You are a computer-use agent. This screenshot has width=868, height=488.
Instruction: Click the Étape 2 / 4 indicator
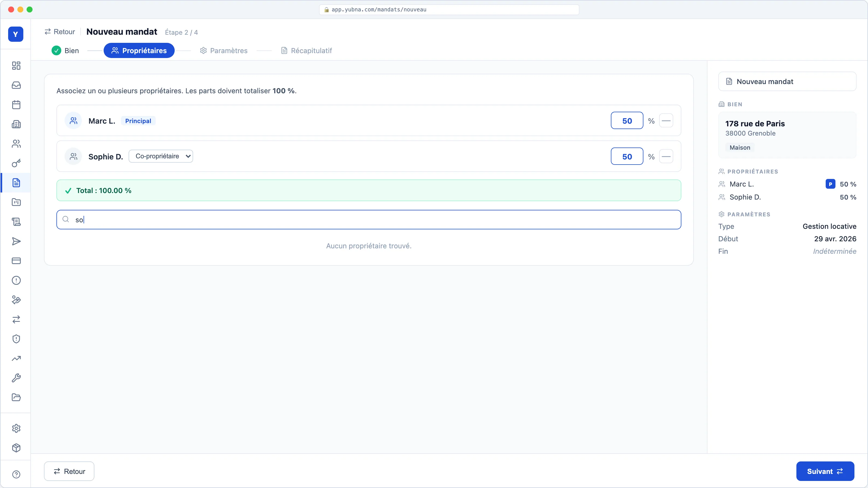point(181,32)
